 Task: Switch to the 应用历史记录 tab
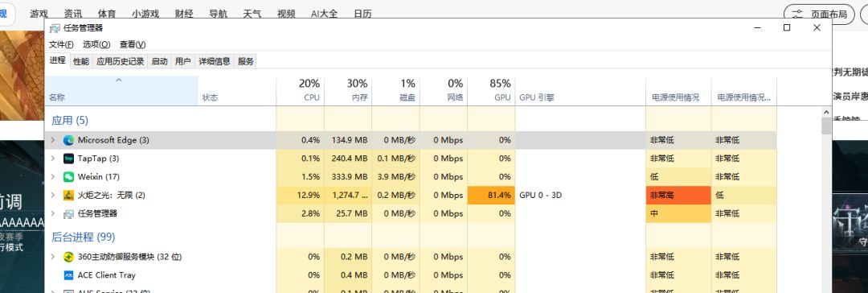pos(120,62)
